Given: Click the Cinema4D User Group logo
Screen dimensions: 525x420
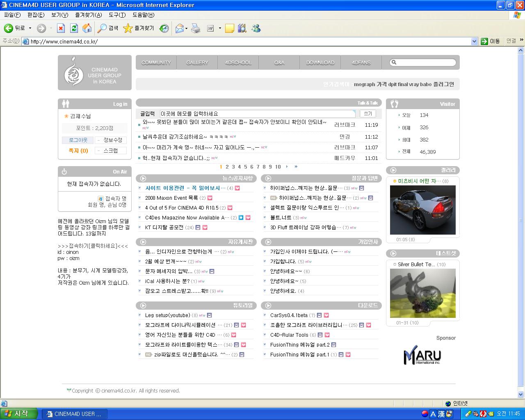Looking at the screenshot, I should click(95, 73).
